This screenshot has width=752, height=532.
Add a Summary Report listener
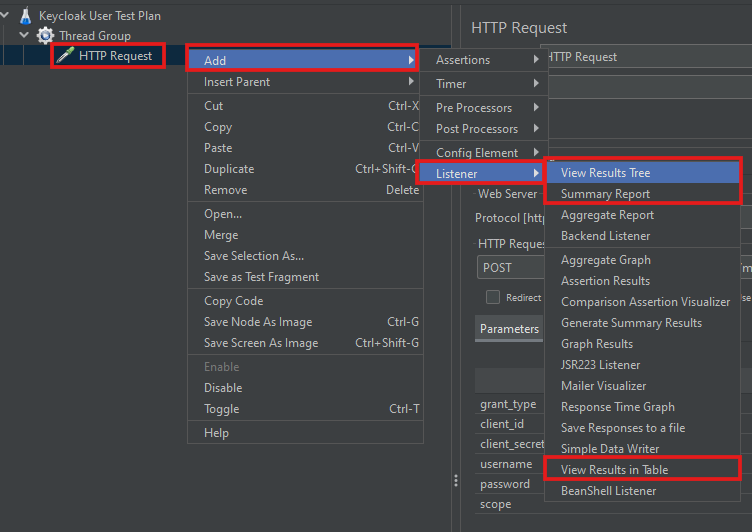(643, 194)
